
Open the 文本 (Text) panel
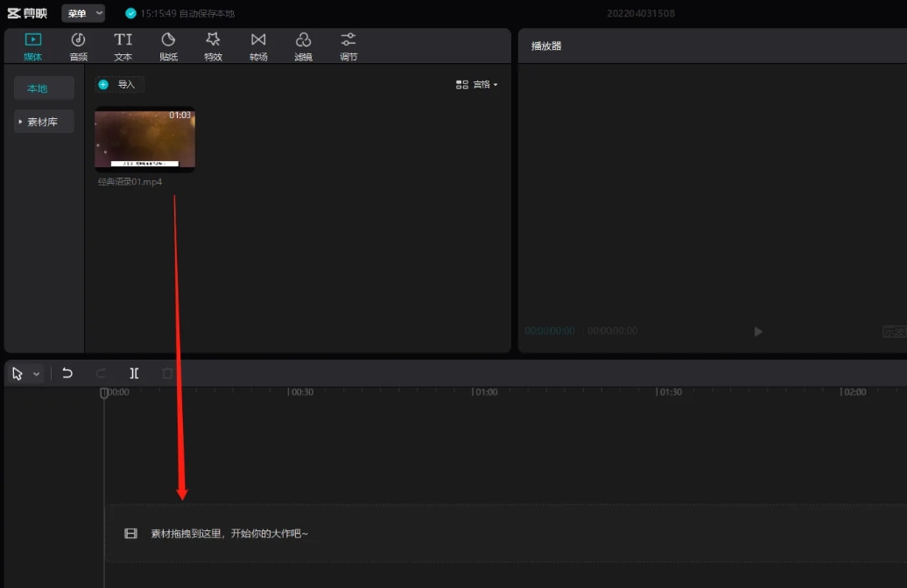click(123, 45)
